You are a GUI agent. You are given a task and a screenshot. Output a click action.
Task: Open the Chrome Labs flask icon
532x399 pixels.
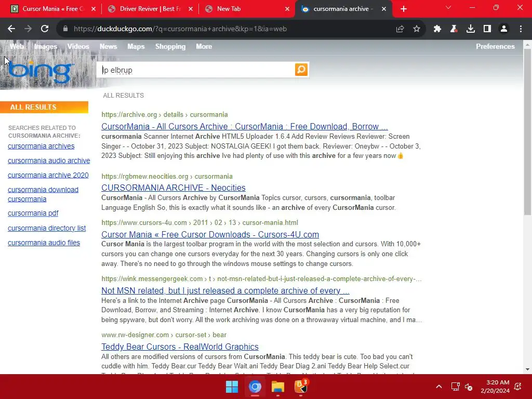click(454, 29)
